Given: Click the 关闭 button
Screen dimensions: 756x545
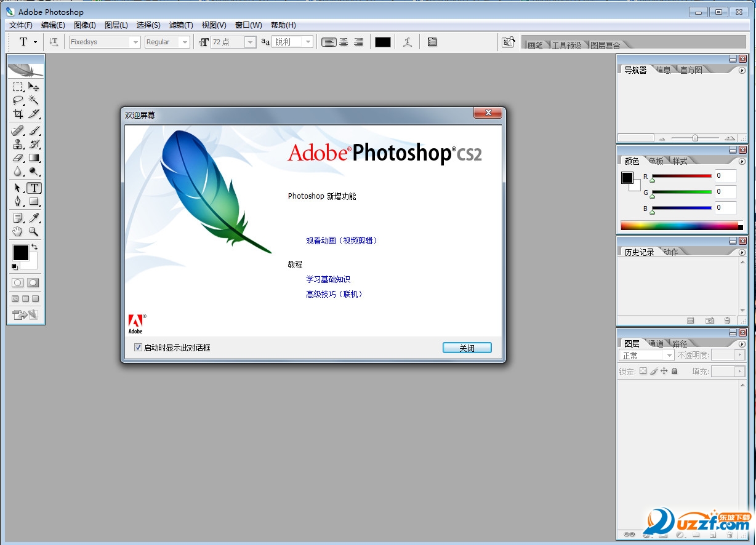Looking at the screenshot, I should [467, 348].
